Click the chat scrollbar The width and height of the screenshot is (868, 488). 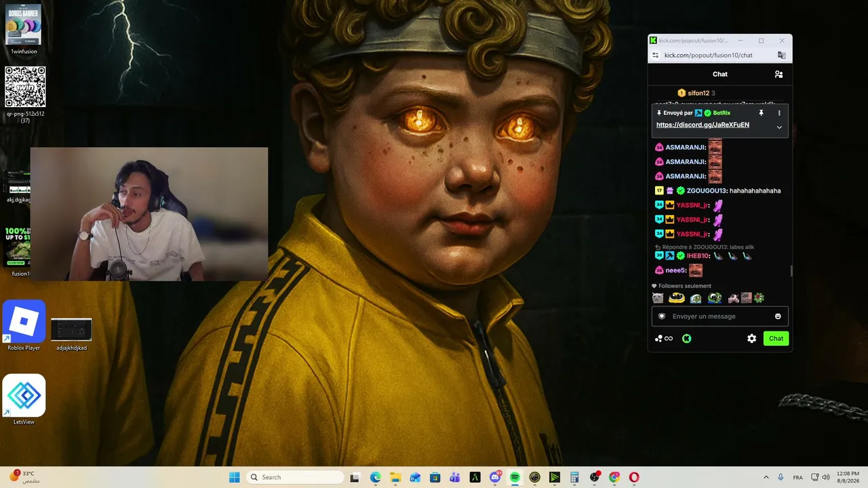pos(791,271)
